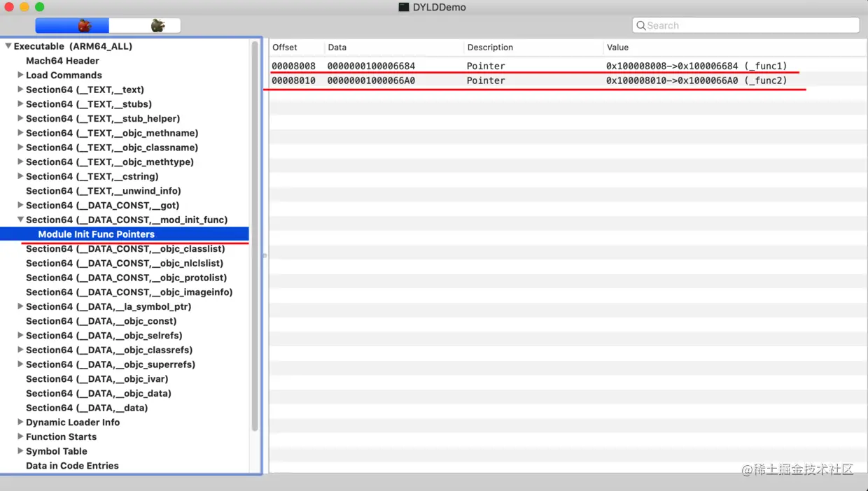Expand Section64 (__DATA,__la_symbol_ptr) triangle

[x=20, y=306]
